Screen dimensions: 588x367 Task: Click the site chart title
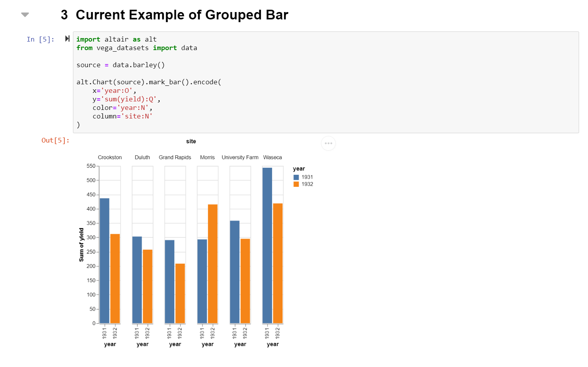(191, 141)
